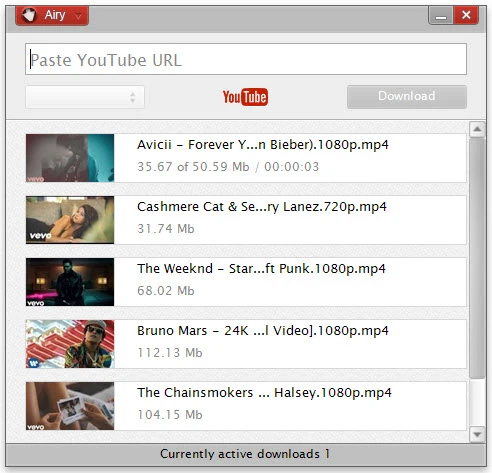Select the Avicii Forever video thumbnail
This screenshot has height=473, width=492.
pos(70,158)
